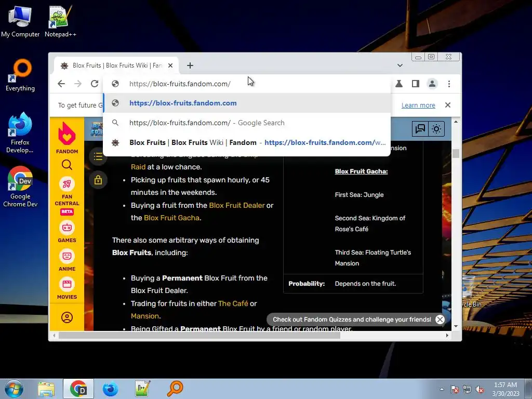Open Games controller icon in sidebar

coord(67,228)
